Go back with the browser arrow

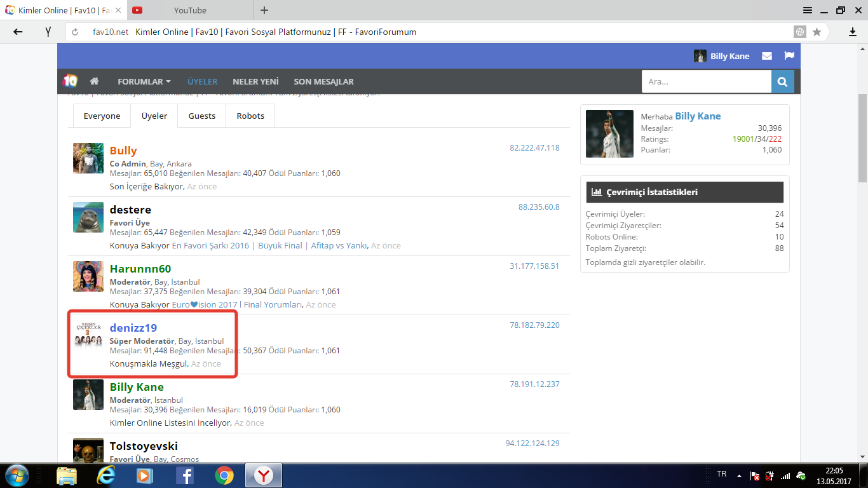(x=18, y=32)
